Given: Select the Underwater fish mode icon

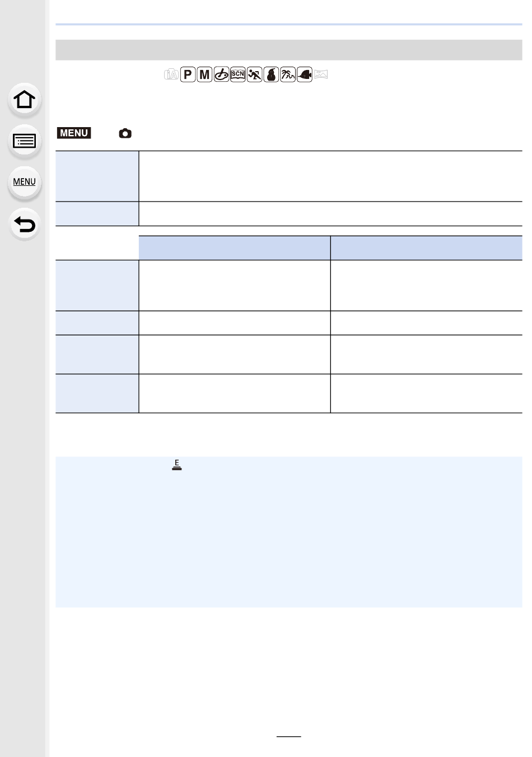Looking at the screenshot, I should tap(304, 74).
